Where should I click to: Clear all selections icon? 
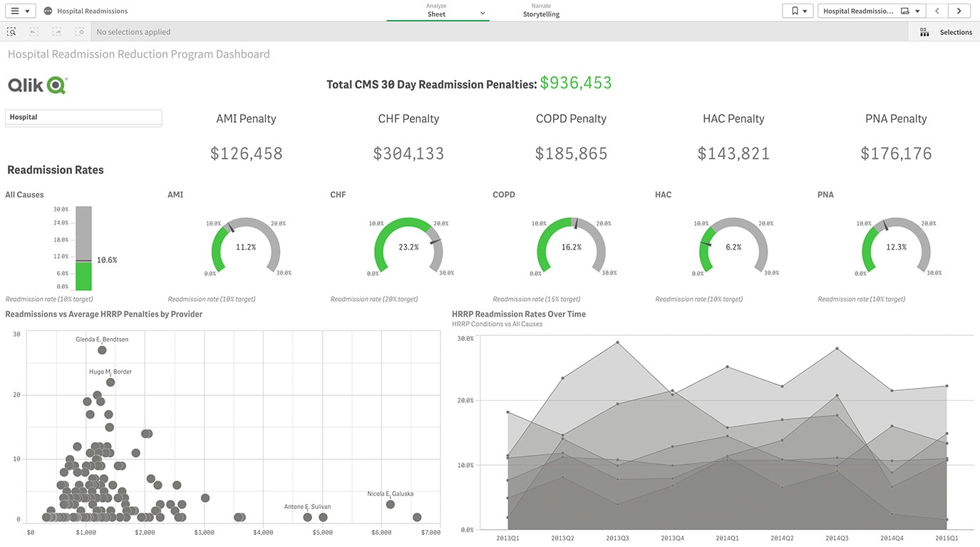pos(80,32)
